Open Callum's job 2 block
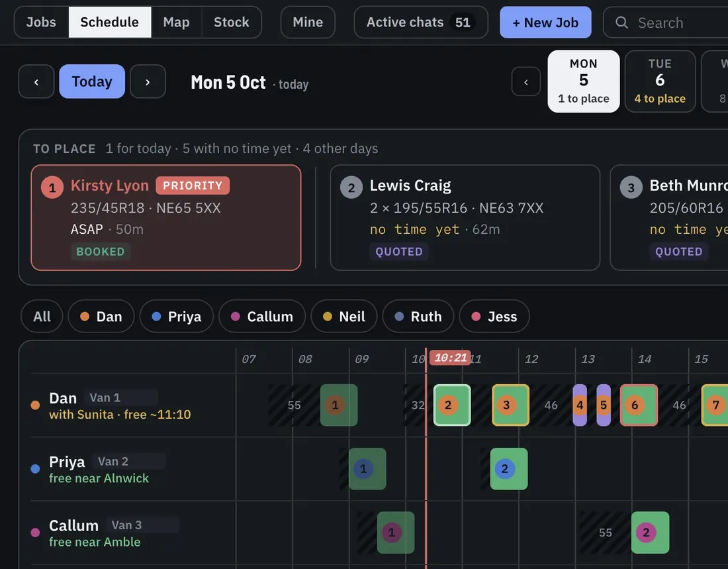Image resolution: width=728 pixels, height=569 pixels. click(650, 533)
